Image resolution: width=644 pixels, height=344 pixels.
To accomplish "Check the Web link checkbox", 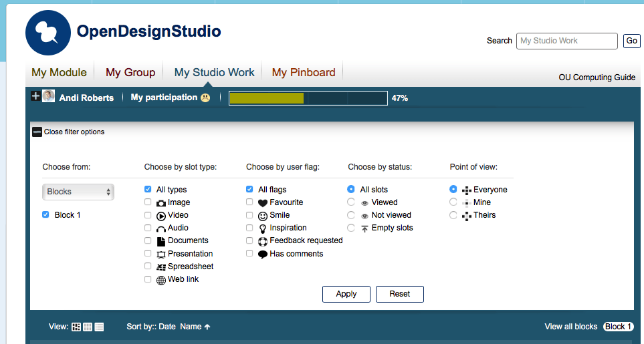I will [148, 279].
